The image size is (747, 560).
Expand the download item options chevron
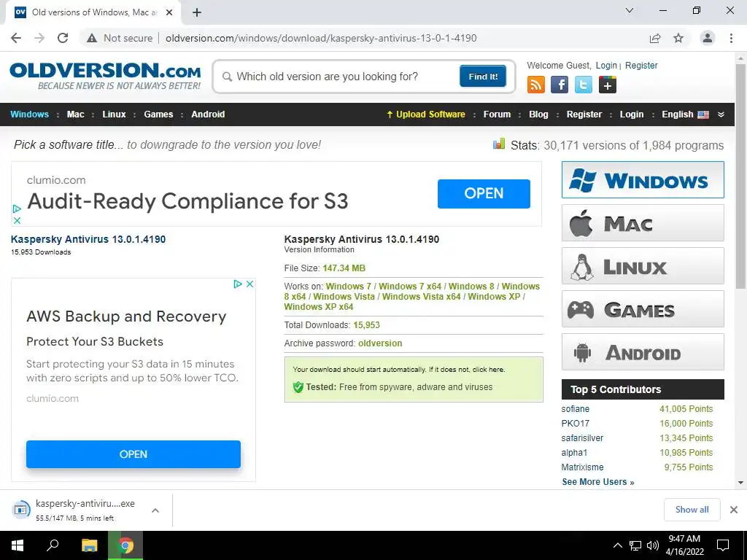155,510
